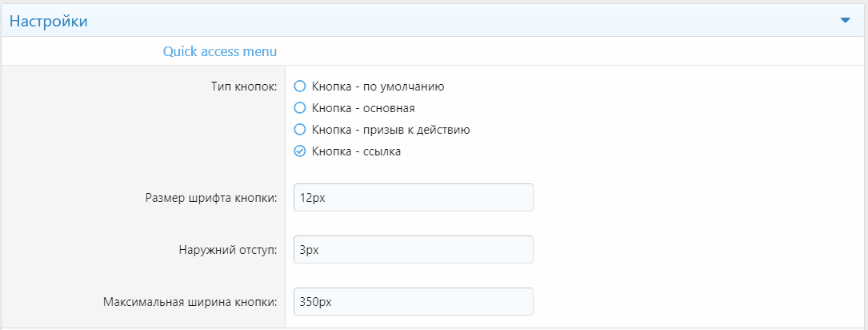
Task: Click the 'Кнопка - призыв к действию' option text
Action: pos(390,129)
